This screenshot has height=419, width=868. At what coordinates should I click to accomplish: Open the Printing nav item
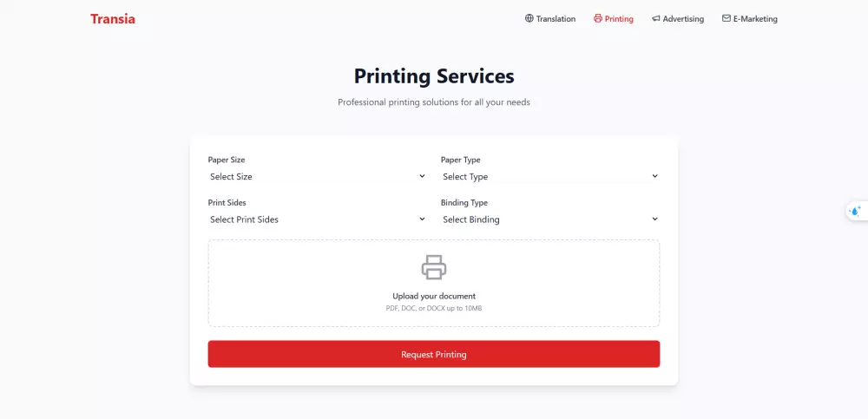[x=614, y=19]
